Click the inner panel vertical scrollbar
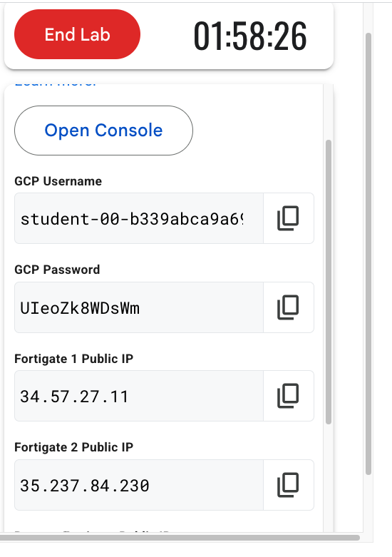 click(329, 282)
